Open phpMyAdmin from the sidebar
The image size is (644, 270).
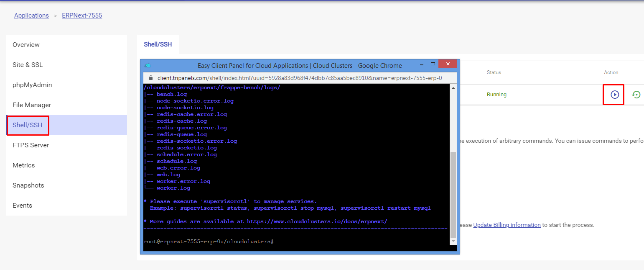66,85
